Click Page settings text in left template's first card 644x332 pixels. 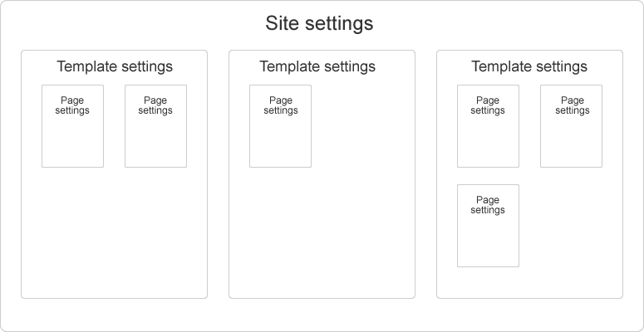(72, 105)
